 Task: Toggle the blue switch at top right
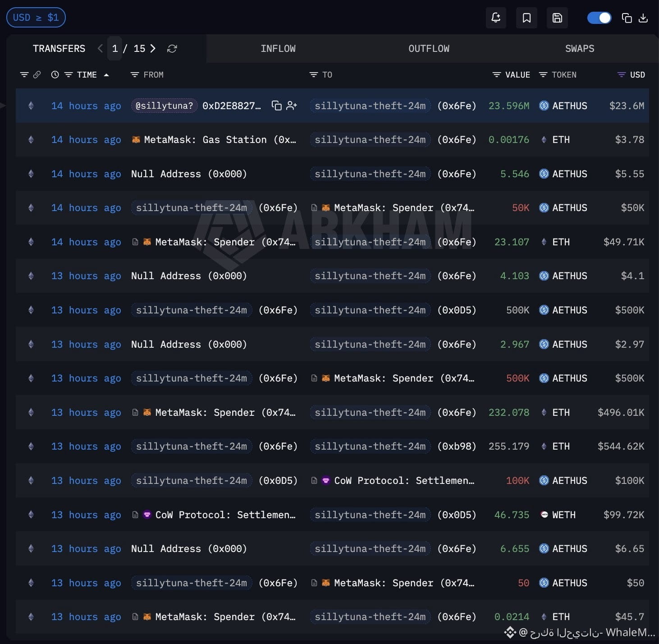coord(599,18)
